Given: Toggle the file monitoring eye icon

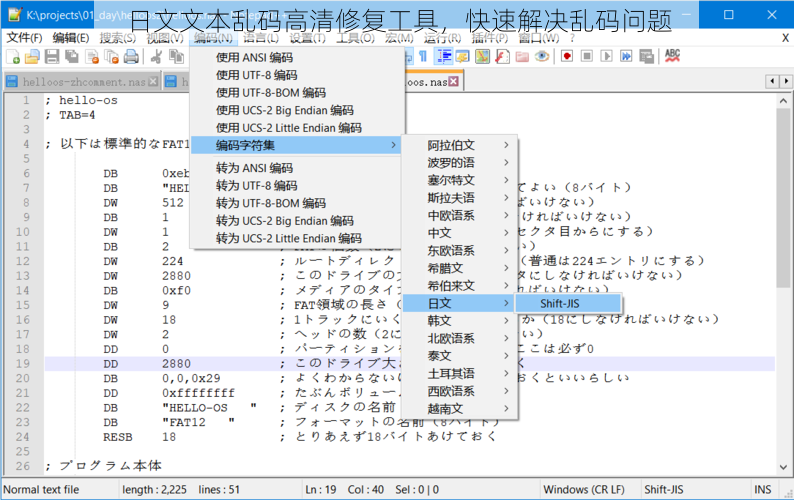Looking at the screenshot, I should point(542,56).
